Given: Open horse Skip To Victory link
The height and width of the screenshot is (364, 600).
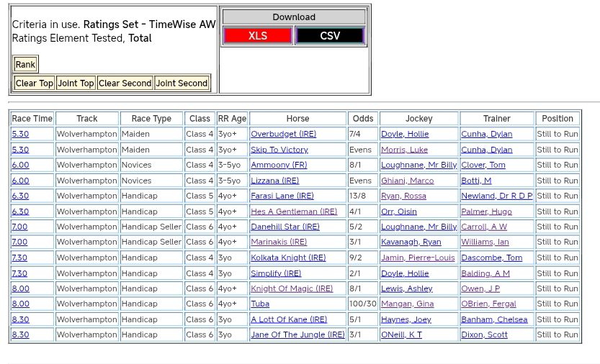Looking at the screenshot, I should (x=279, y=150).
